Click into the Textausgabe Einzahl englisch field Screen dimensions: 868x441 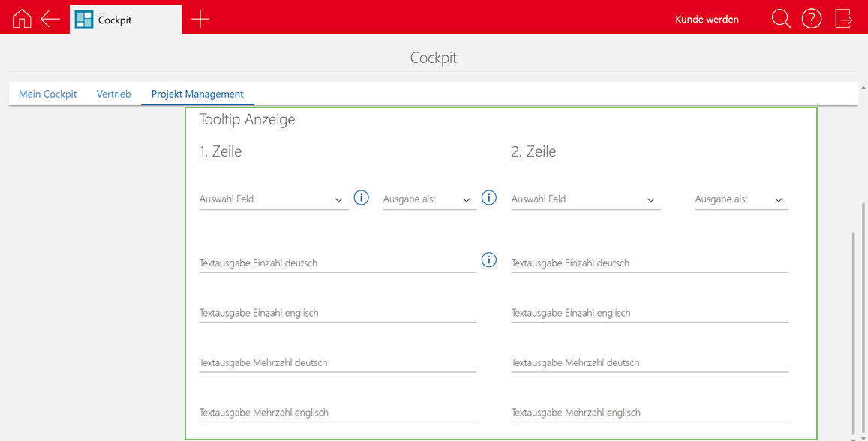(338, 313)
